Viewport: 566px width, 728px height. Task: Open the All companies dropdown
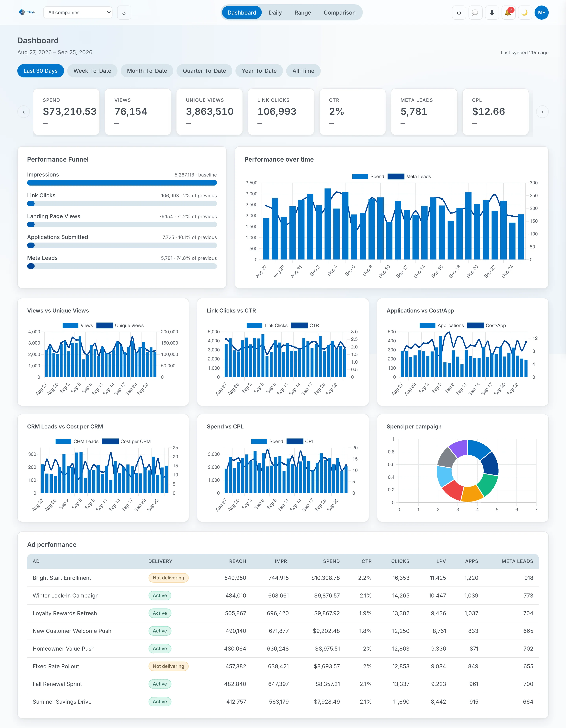click(78, 13)
